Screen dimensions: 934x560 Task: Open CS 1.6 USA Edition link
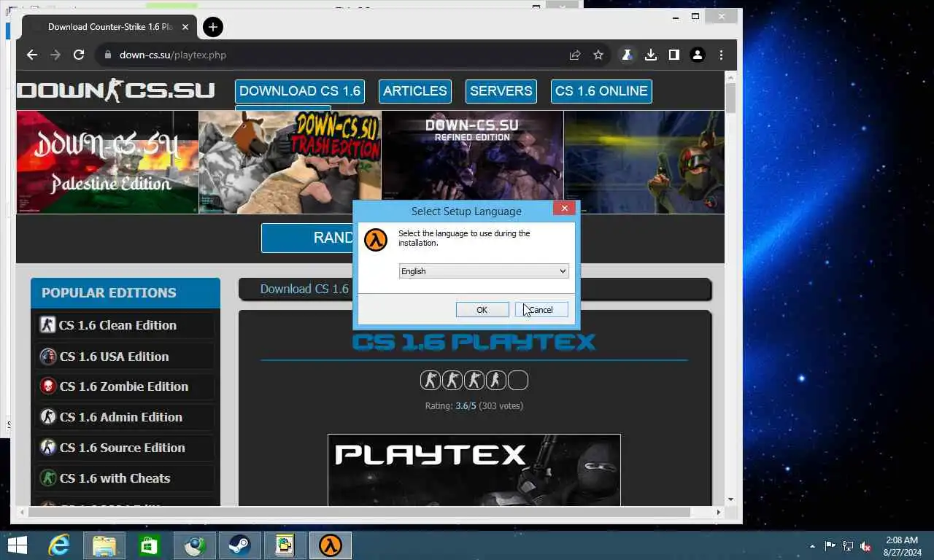click(x=114, y=357)
